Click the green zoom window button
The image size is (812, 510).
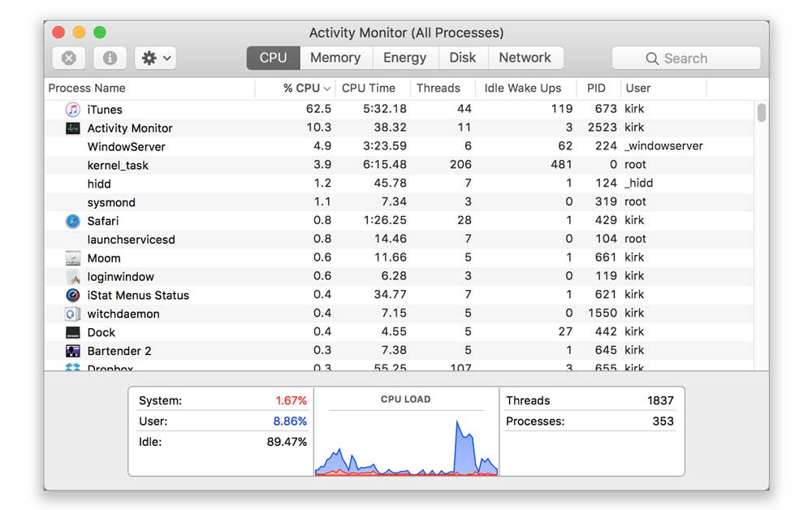(100, 32)
